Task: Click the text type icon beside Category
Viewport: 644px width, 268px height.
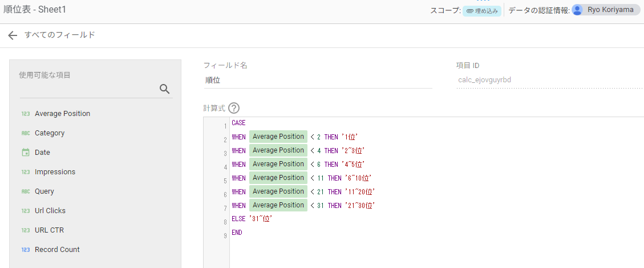Action: [x=25, y=133]
